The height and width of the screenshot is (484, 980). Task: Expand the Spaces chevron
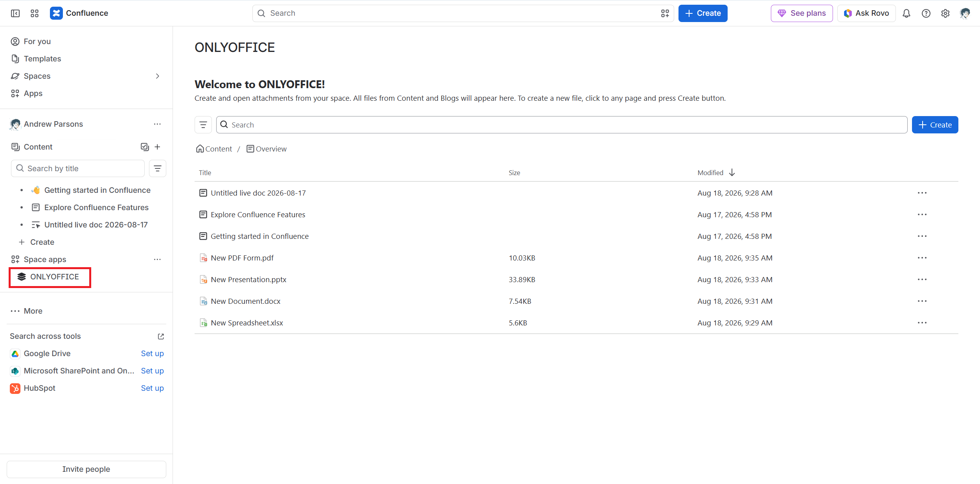click(x=157, y=76)
